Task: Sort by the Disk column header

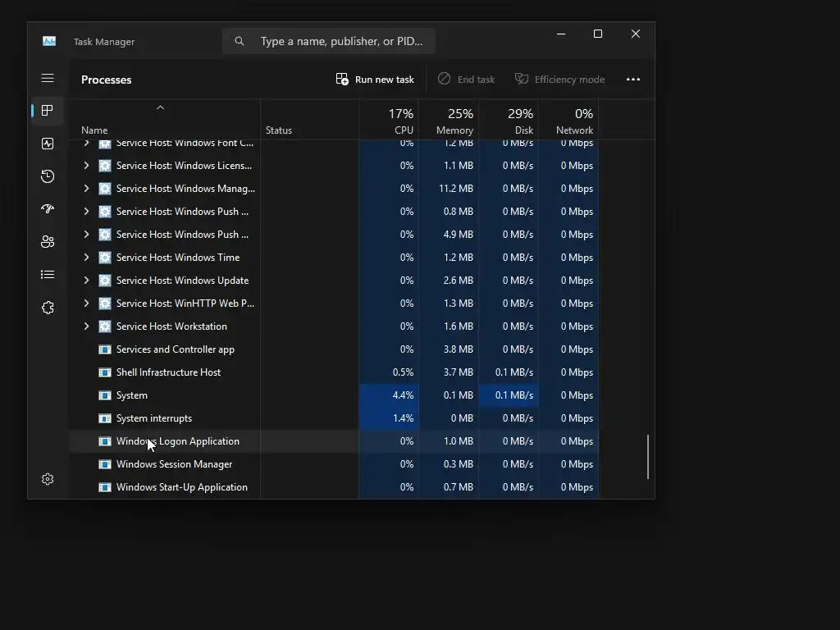Action: pyautogui.click(x=509, y=121)
